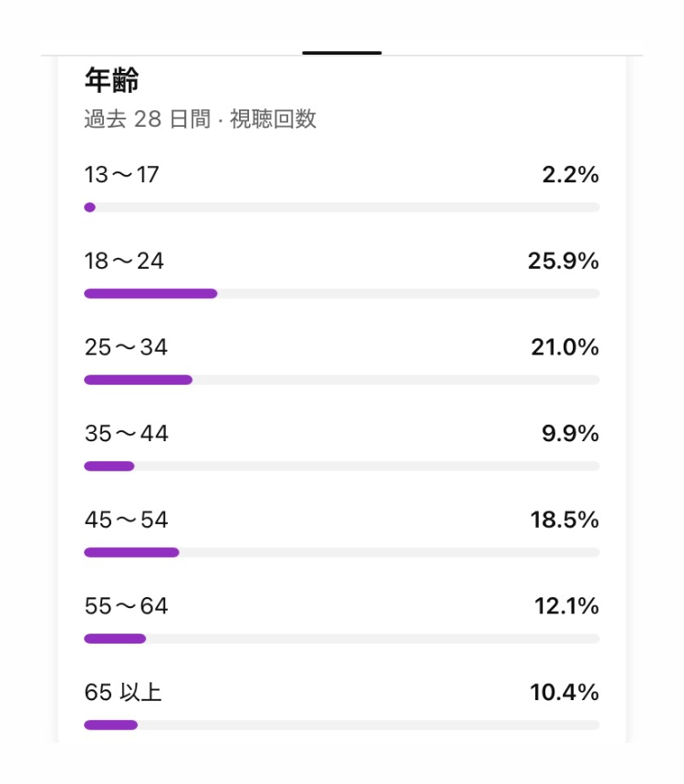Click the purple 18〜24 bar
This screenshot has height=784, width=684.
click(x=150, y=294)
